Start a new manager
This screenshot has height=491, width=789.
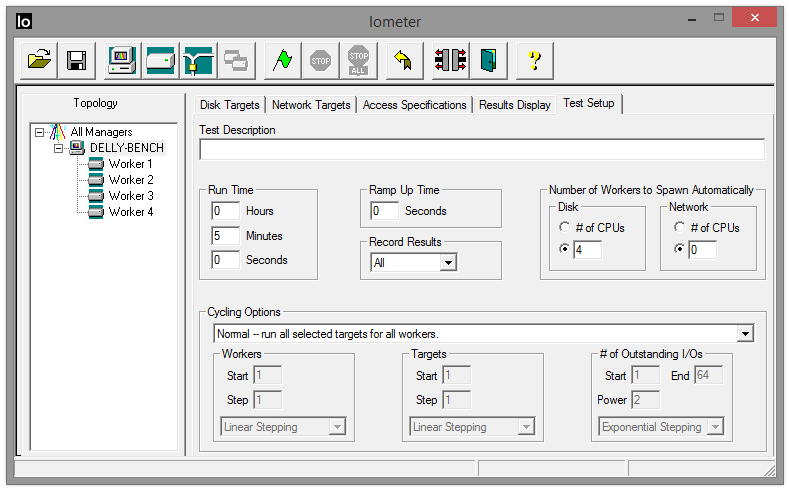click(x=122, y=61)
